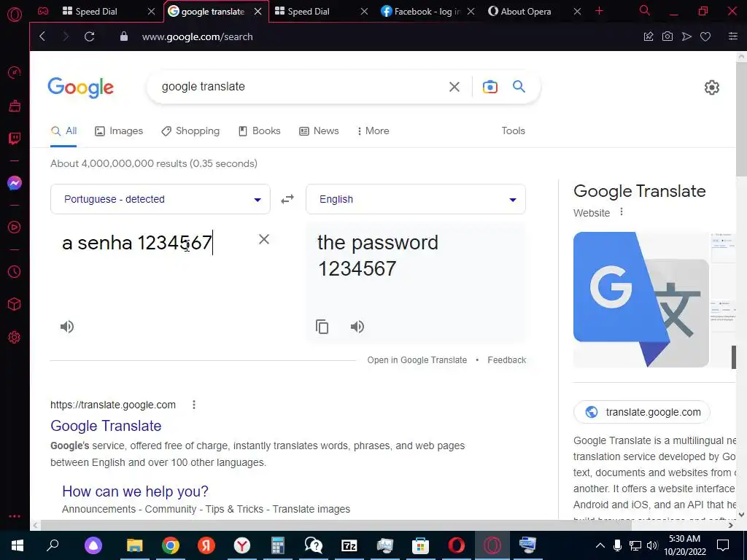Search in tabs magnifier icon
This screenshot has width=747, height=560.
click(x=645, y=10)
